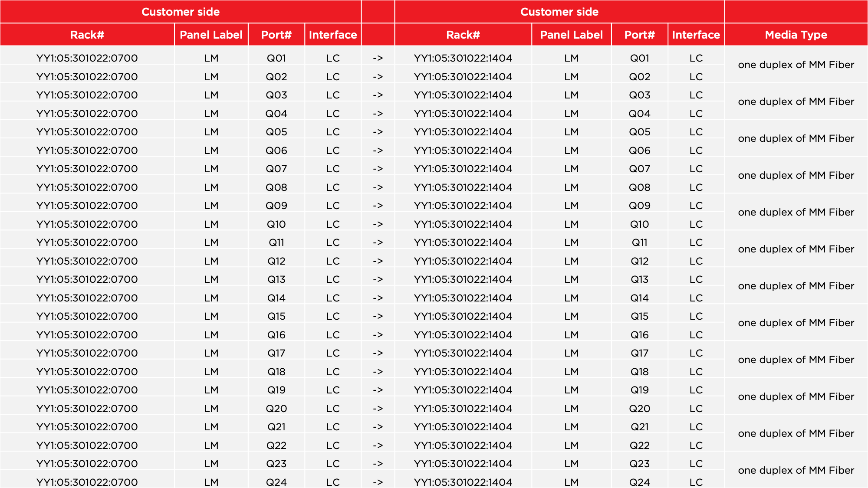Image resolution: width=868 pixels, height=488 pixels.
Task: Select media type cell for ports Q01–Q02
Action: point(796,65)
